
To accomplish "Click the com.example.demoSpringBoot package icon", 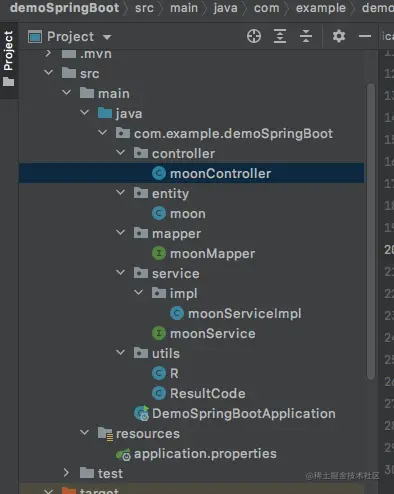I will [x=123, y=133].
